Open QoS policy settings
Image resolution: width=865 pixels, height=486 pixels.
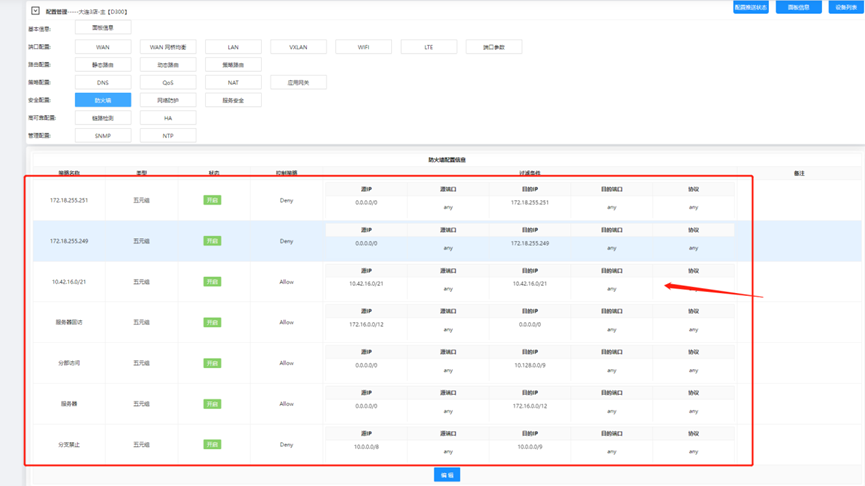tap(168, 83)
